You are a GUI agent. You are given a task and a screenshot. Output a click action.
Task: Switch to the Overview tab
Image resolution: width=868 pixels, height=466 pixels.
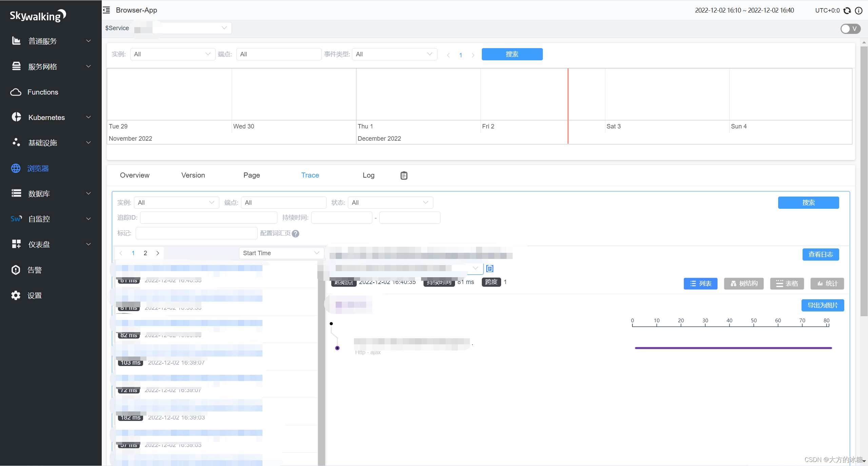pyautogui.click(x=135, y=175)
